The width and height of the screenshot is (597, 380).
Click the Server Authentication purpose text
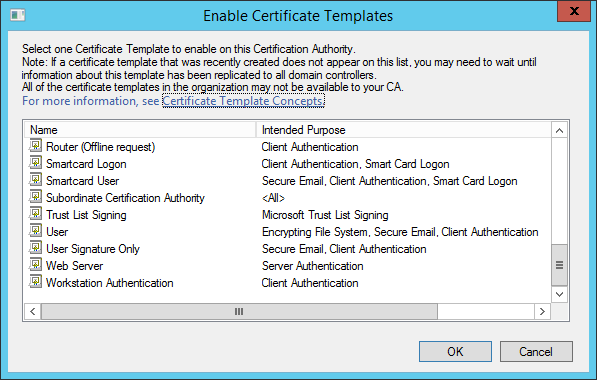[x=313, y=266]
